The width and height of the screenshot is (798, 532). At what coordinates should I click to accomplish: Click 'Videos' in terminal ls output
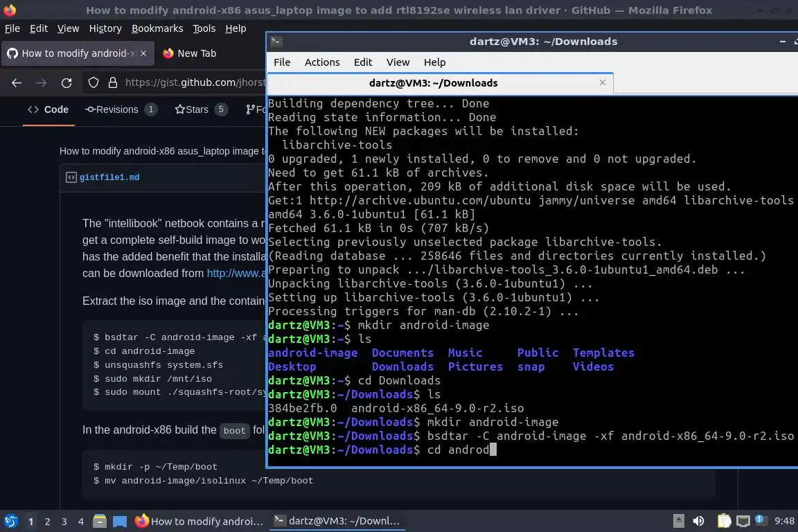pyautogui.click(x=593, y=366)
